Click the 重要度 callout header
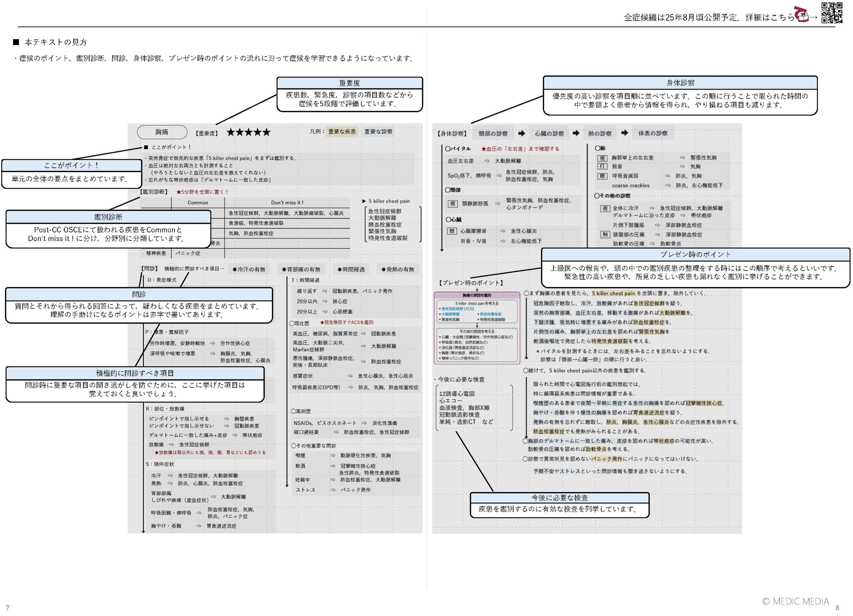 (x=350, y=83)
